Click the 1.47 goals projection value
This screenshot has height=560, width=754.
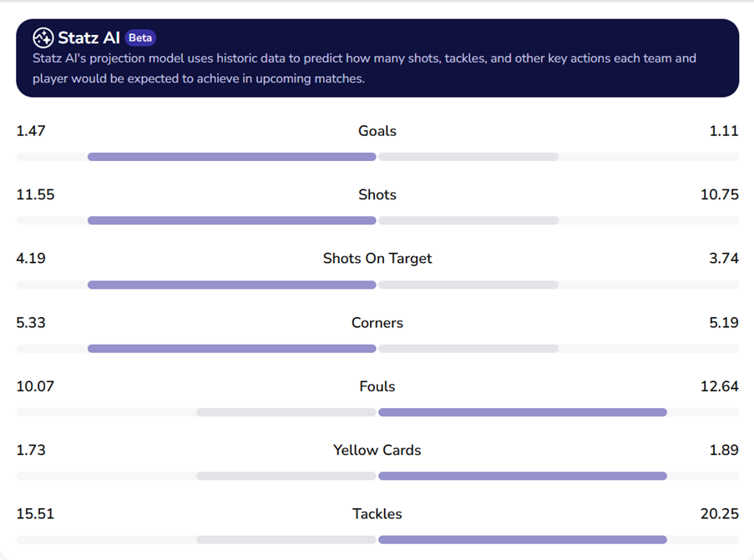(31, 131)
